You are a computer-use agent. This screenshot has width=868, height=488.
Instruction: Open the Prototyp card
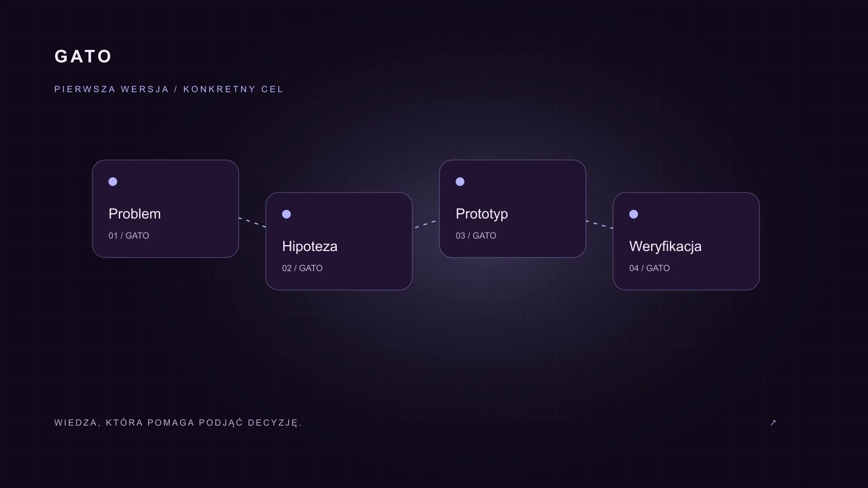pos(513,209)
